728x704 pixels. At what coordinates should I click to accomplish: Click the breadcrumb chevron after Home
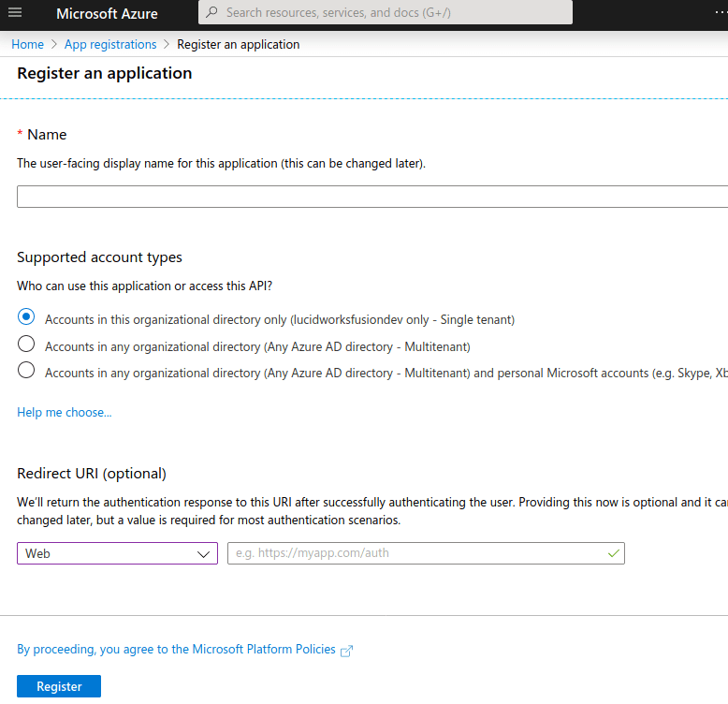coord(54,44)
